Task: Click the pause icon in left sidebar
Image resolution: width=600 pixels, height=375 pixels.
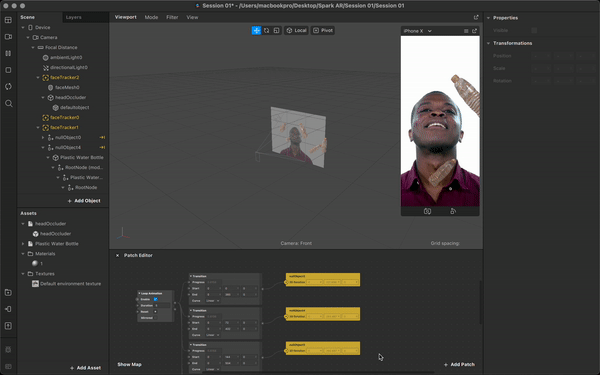Action: click(8, 54)
